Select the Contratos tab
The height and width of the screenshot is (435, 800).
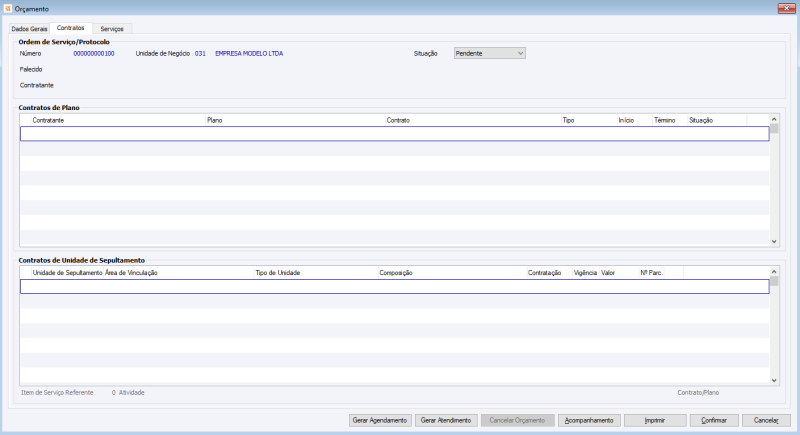[x=70, y=28]
